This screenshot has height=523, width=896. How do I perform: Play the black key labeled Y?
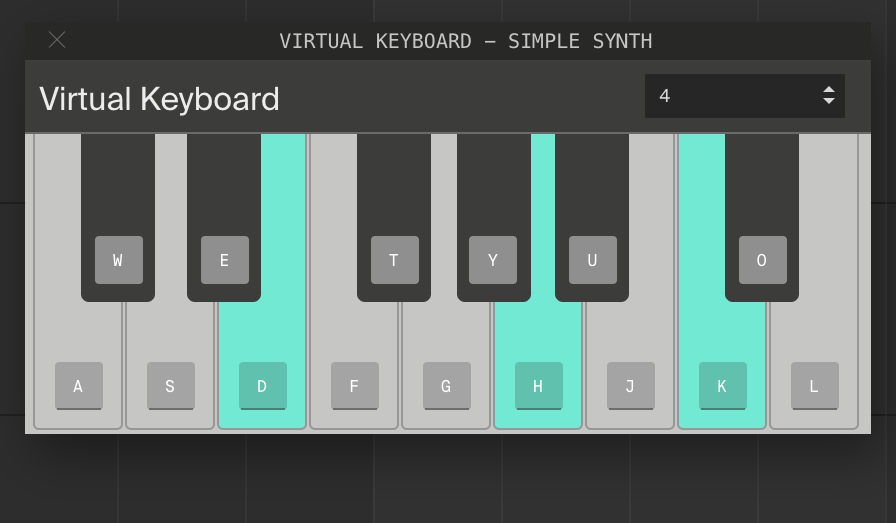click(x=494, y=217)
